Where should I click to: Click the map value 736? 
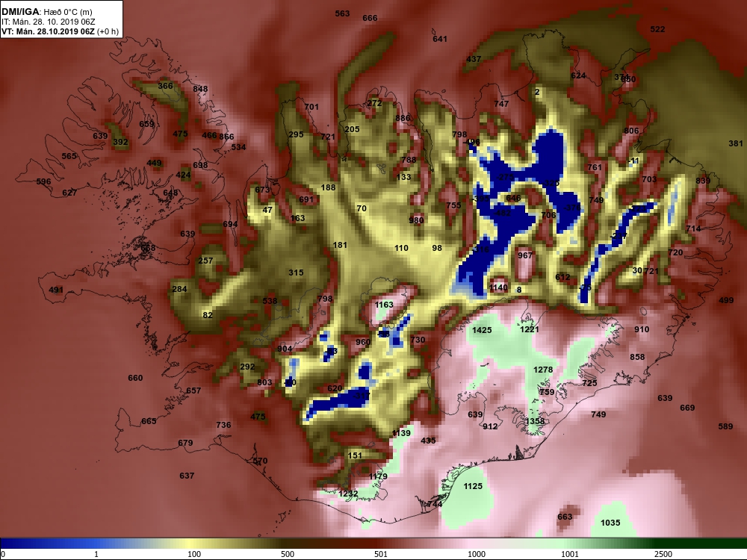223,425
